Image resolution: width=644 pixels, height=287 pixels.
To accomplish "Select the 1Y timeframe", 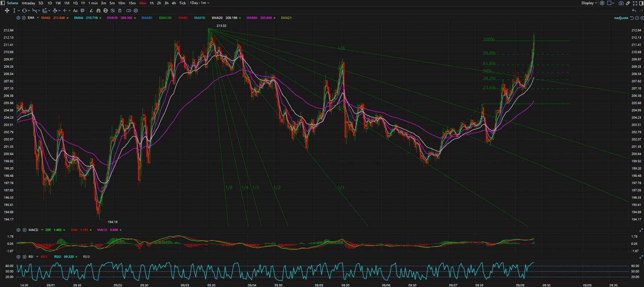I will coord(83,3).
